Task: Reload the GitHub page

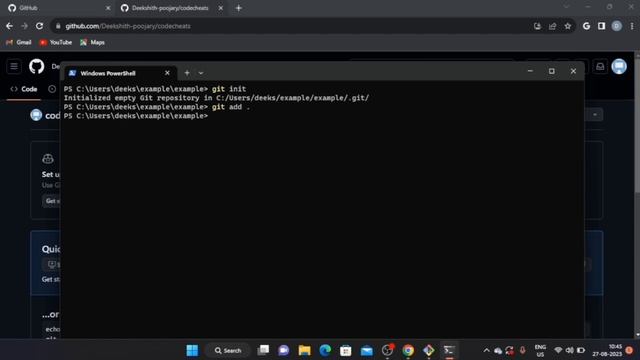Action: (x=40, y=26)
